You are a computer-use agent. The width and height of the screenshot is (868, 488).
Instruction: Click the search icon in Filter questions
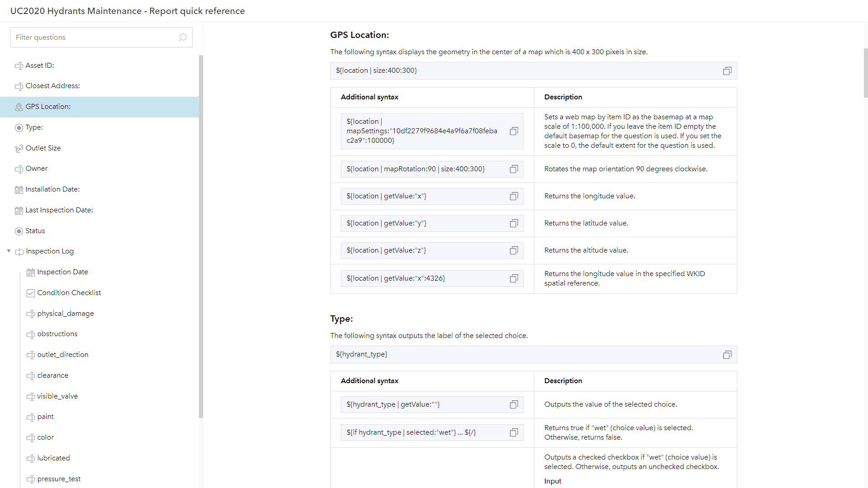click(183, 38)
